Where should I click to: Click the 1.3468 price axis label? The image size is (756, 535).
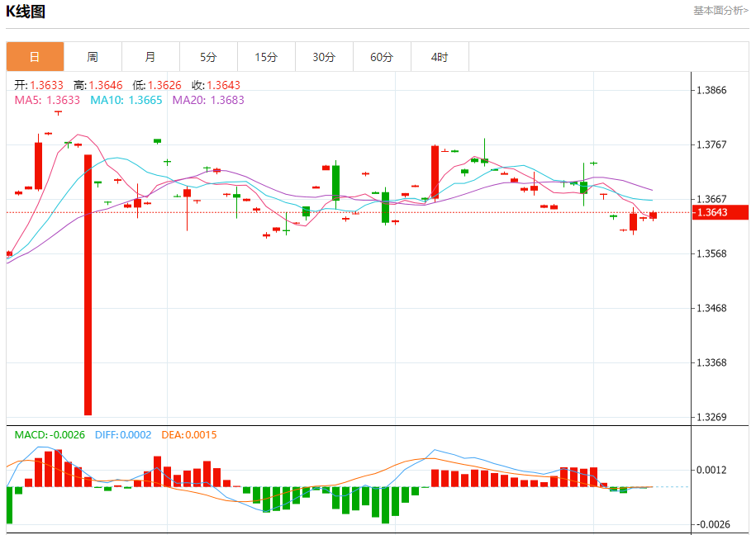pos(711,308)
